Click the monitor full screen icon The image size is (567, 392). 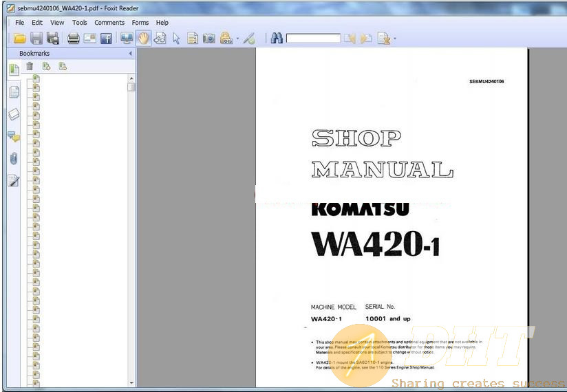pos(127,39)
